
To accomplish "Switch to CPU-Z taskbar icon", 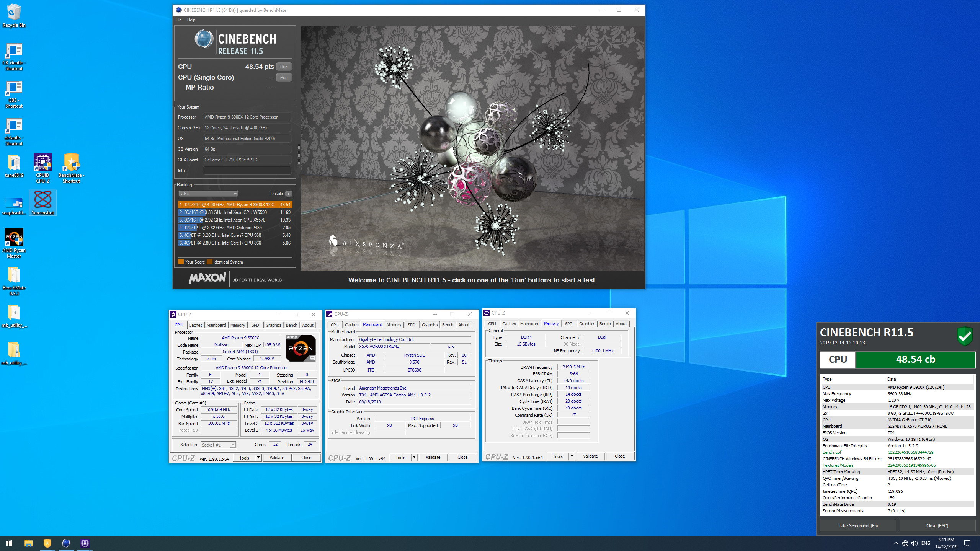I will (85, 543).
